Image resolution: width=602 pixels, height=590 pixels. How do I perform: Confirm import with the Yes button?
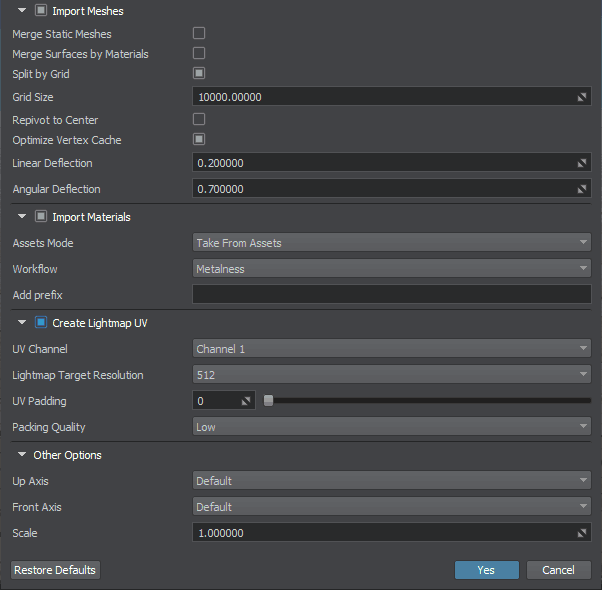click(x=486, y=570)
